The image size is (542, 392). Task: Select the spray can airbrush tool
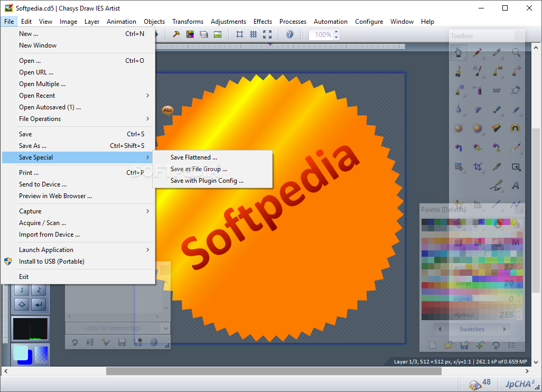pos(478,90)
